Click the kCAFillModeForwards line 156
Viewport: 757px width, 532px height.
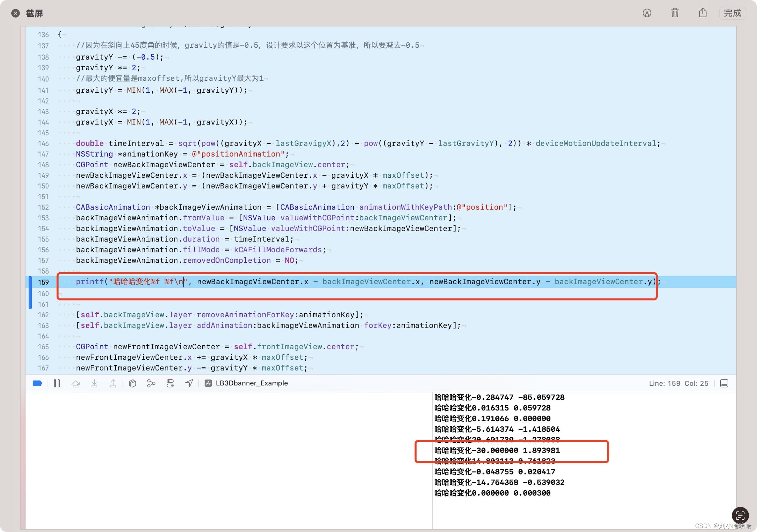[x=201, y=249]
